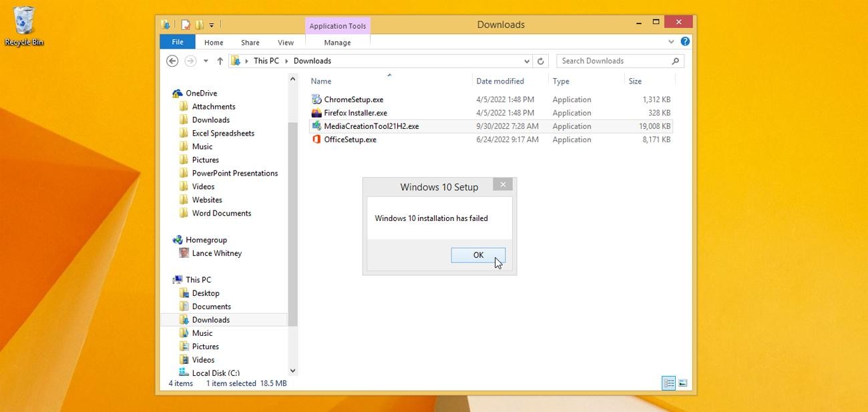Select the Application Tools contextual tab
Viewport: 868px width, 412px height.
pyautogui.click(x=337, y=26)
